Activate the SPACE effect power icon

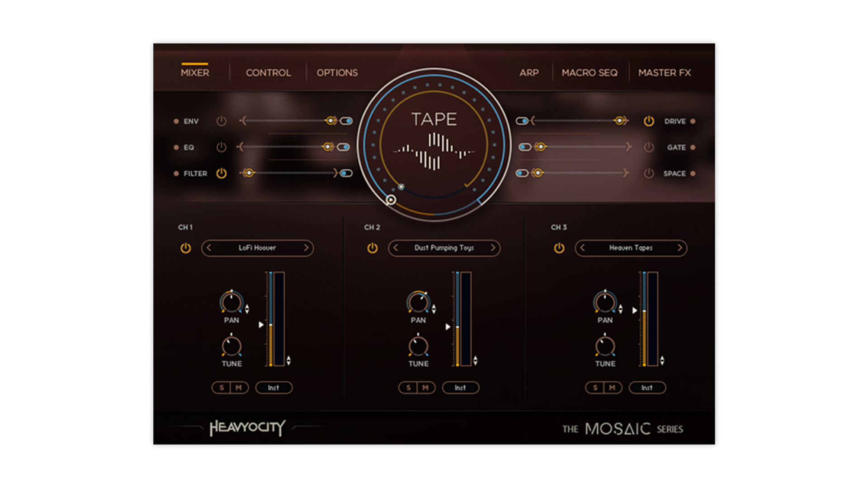pyautogui.click(x=648, y=173)
